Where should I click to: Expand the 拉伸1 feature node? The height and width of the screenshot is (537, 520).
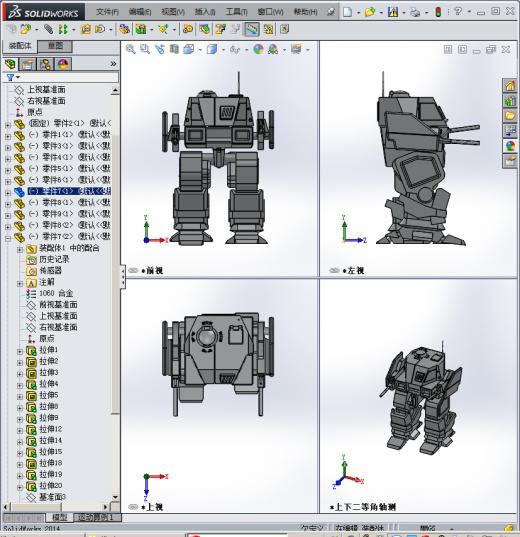click(20, 351)
